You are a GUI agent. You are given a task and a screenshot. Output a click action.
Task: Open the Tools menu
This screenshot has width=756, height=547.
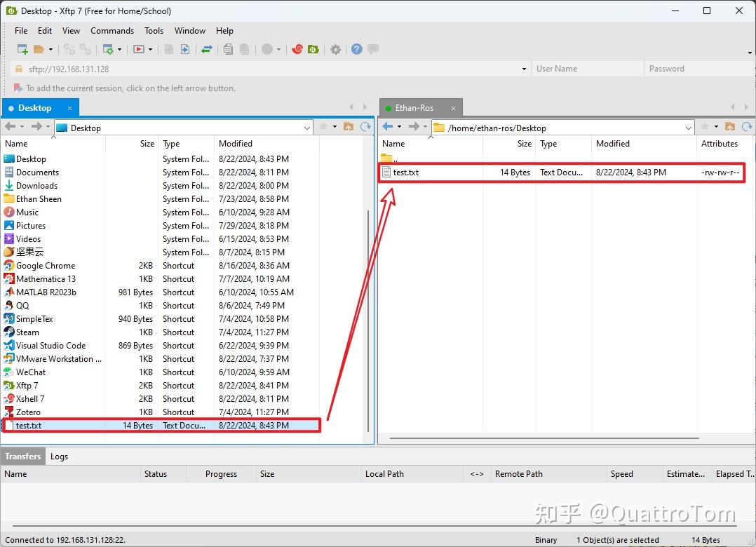pyautogui.click(x=154, y=30)
